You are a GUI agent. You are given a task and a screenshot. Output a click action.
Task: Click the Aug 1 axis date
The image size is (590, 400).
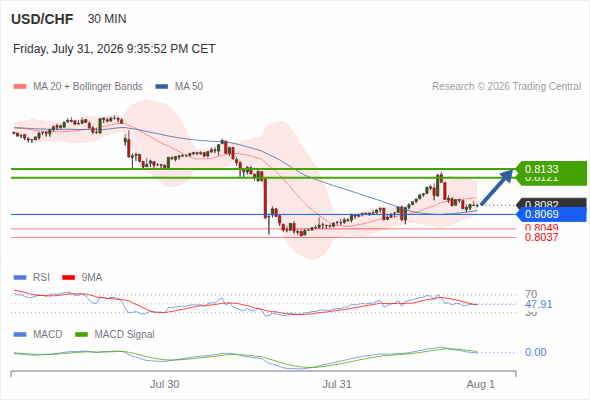tap(481, 384)
